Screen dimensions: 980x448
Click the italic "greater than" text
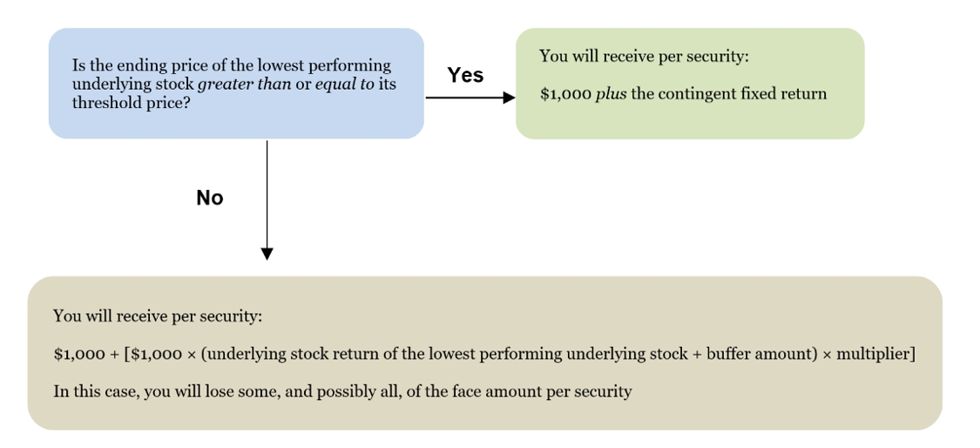pyautogui.click(x=245, y=84)
